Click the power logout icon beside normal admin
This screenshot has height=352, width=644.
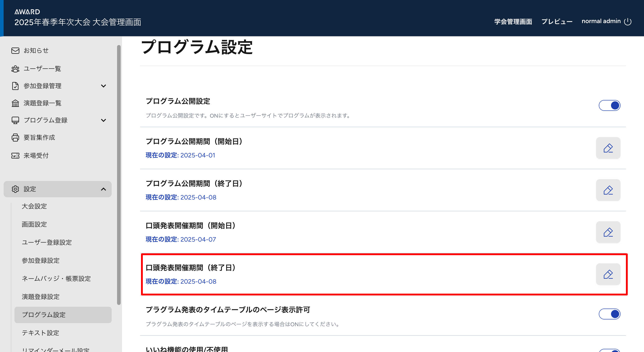click(628, 21)
